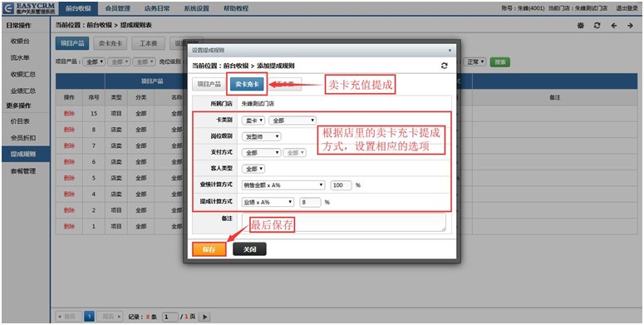
Task: Delete row with 序号 15
Action: (x=70, y=113)
